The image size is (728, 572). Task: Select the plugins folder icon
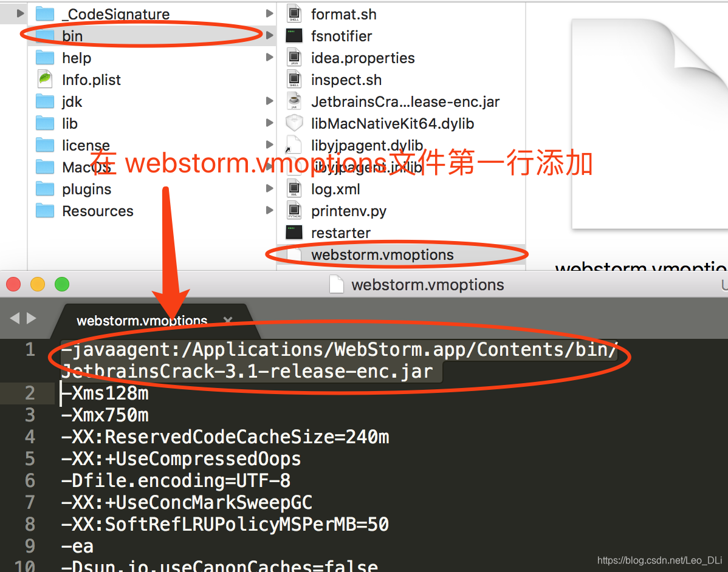coord(45,189)
